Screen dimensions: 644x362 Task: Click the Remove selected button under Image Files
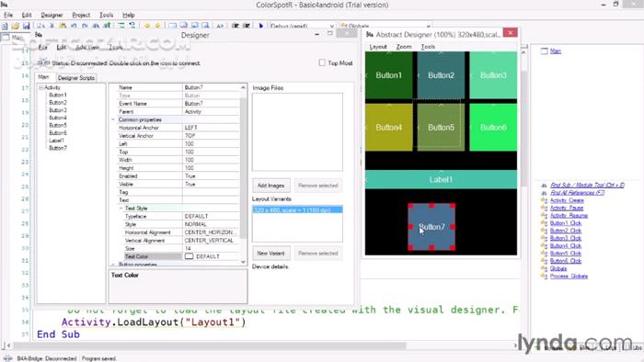click(x=318, y=186)
